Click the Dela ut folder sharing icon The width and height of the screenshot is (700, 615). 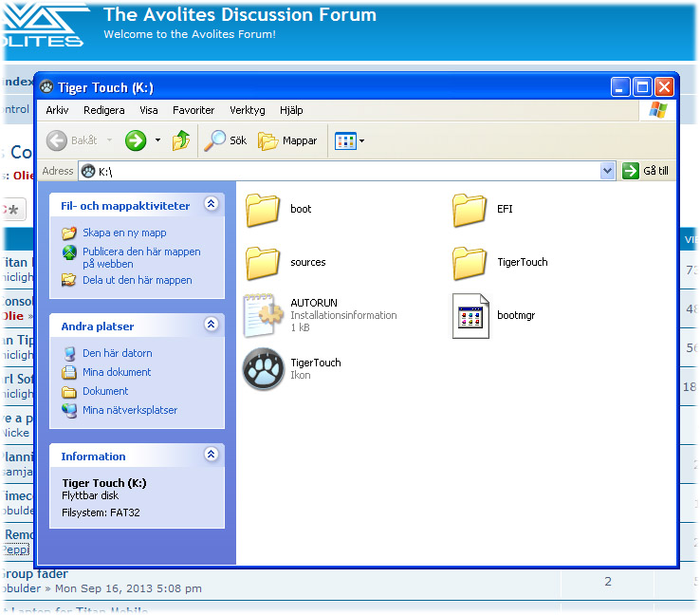68,280
